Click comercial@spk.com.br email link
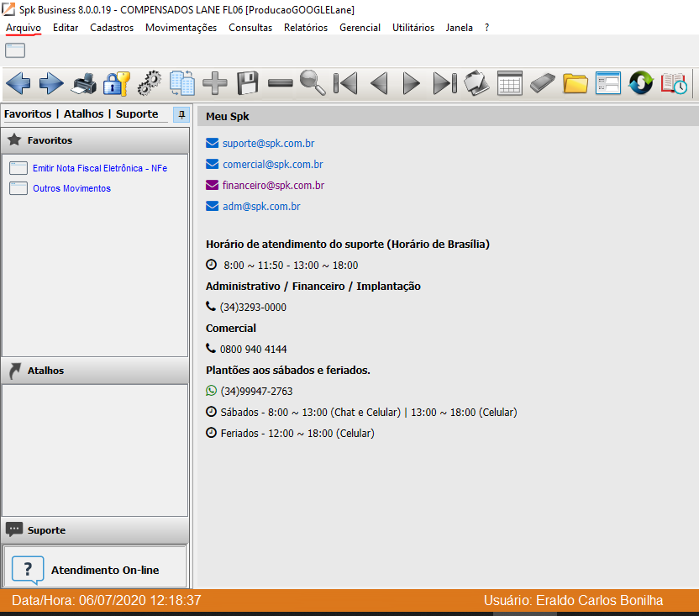The height and width of the screenshot is (616, 699). 273,164
